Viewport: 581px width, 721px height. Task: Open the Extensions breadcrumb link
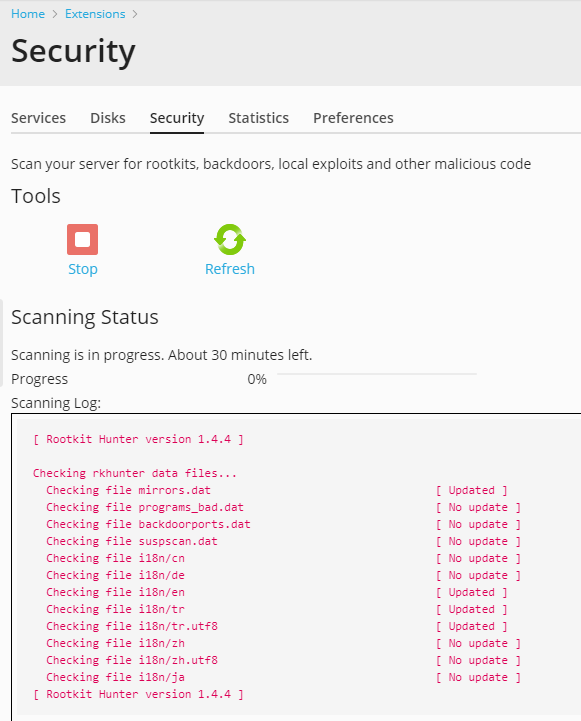click(95, 14)
